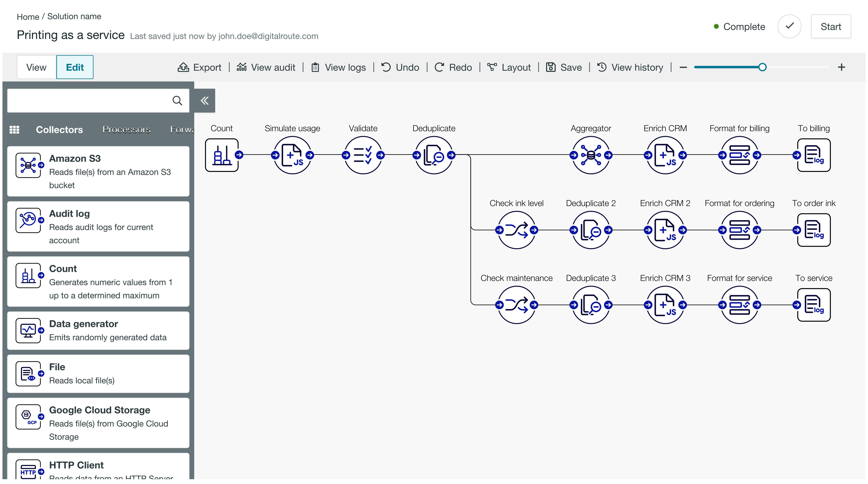This screenshot has width=868, height=484.
Task: Open Solution name breadcrumb
Action: point(74,16)
